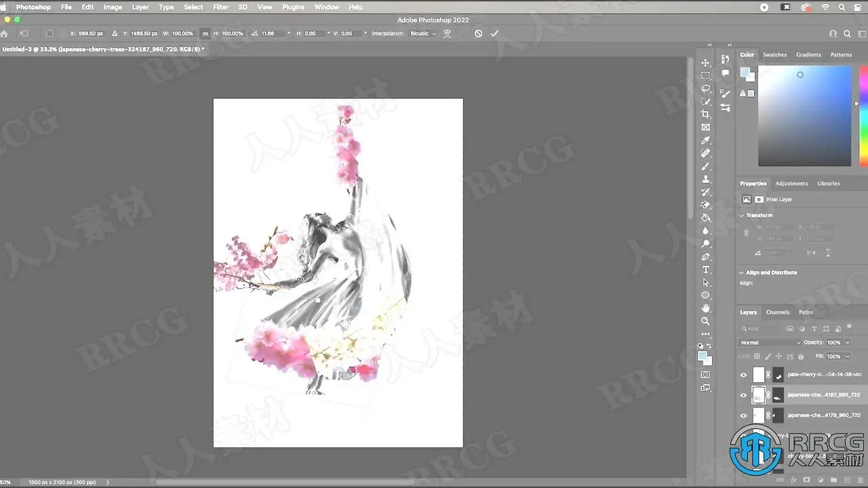Toggle Quick Mask mode

(x=706, y=374)
